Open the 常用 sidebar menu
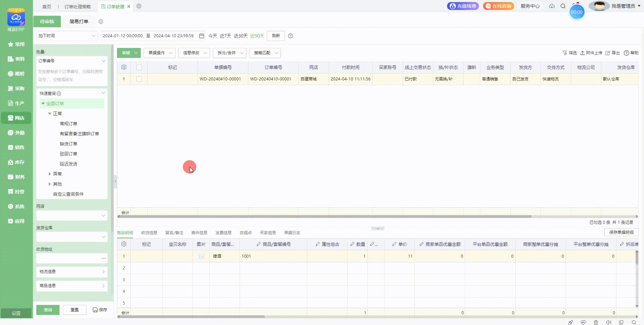This screenshot has width=644, height=325. tap(16, 44)
